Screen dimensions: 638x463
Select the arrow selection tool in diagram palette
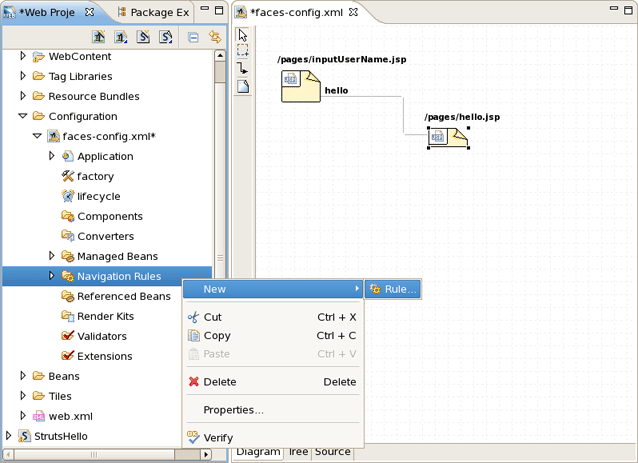click(x=243, y=35)
